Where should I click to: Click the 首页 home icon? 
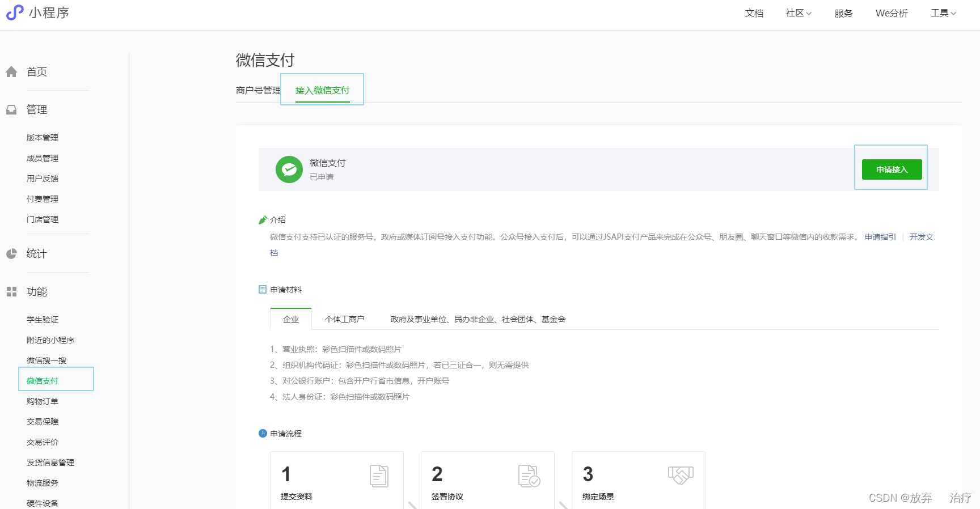click(x=11, y=72)
